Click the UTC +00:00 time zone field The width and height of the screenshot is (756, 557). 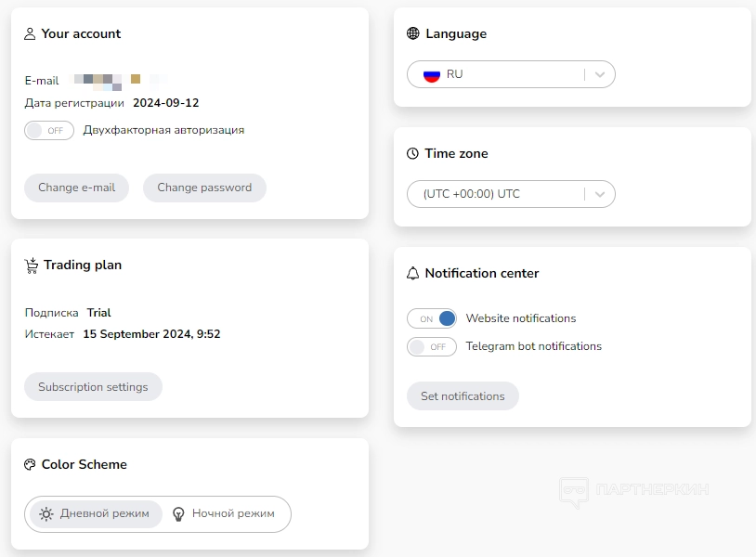[492, 194]
